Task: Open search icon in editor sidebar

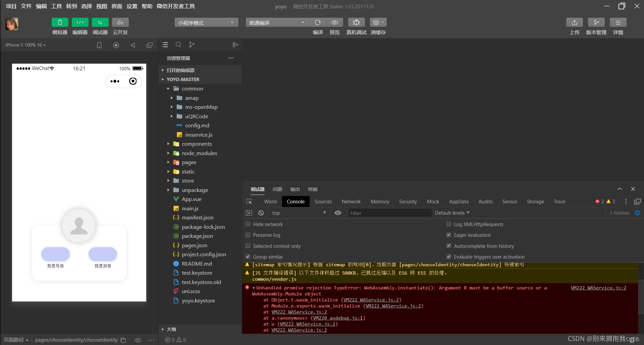Action: point(178,45)
